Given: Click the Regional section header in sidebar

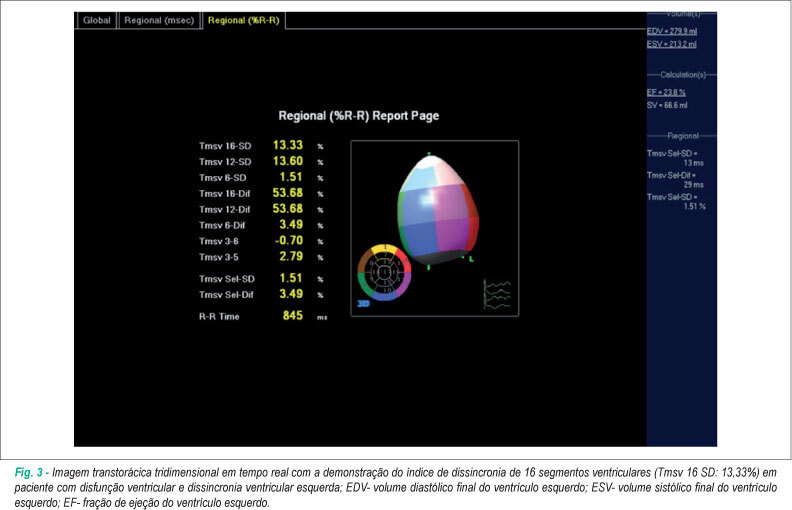Looking at the screenshot, I should [x=683, y=136].
